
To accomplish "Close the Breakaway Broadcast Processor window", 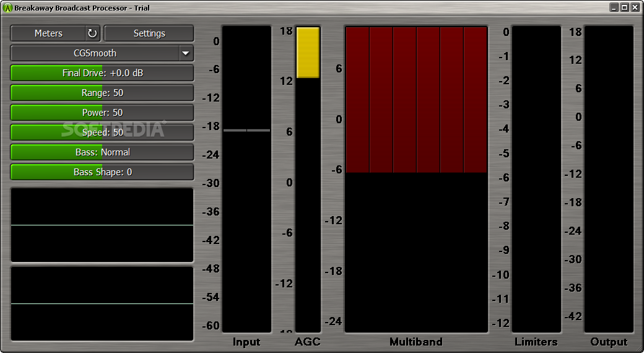I will 635,7.
